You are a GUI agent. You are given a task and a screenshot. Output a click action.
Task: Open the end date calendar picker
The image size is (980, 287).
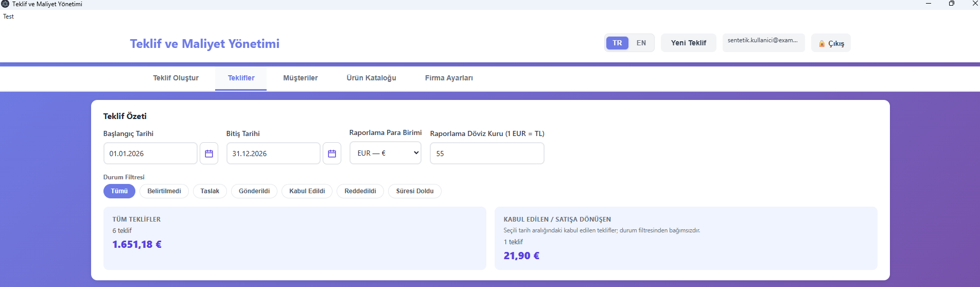332,154
